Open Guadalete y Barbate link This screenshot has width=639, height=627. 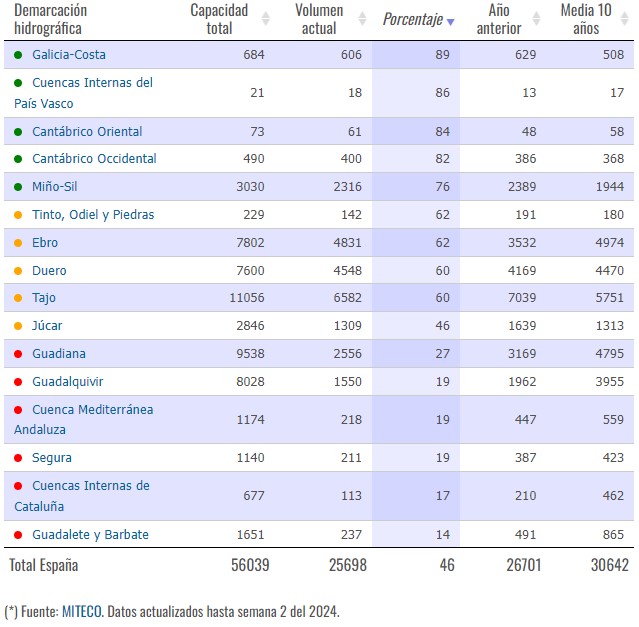tap(90, 535)
